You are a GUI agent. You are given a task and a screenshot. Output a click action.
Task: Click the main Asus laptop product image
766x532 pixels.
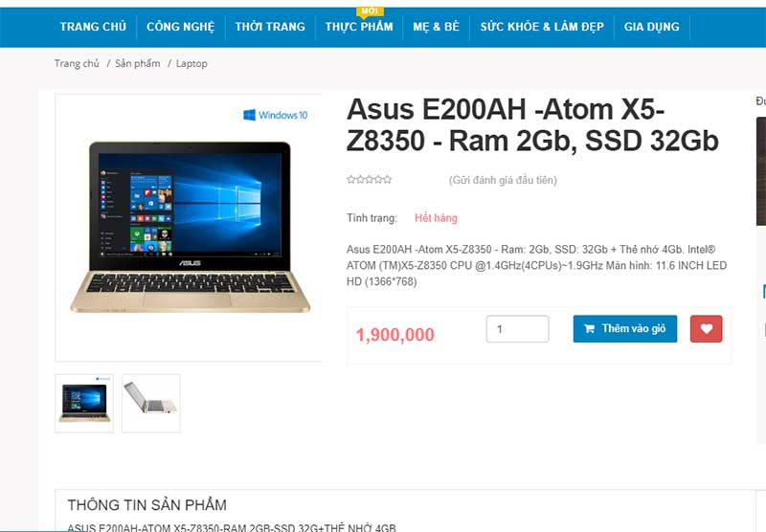point(190,228)
